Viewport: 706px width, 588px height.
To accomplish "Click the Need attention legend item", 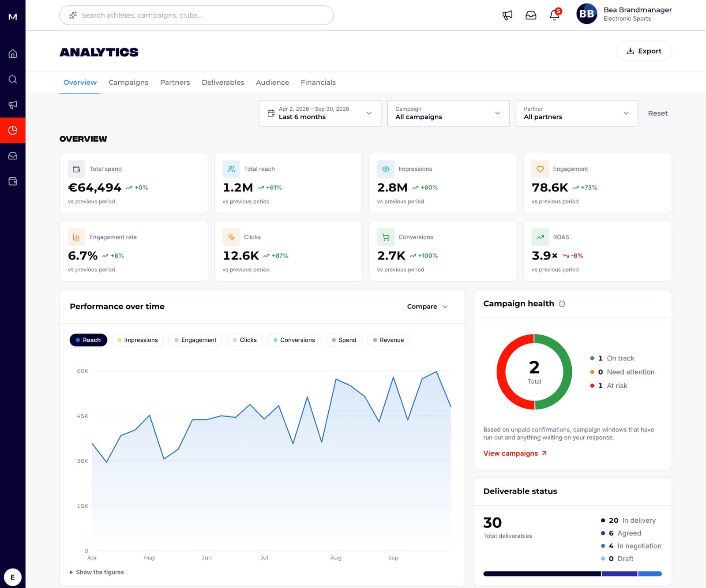I will click(x=622, y=372).
